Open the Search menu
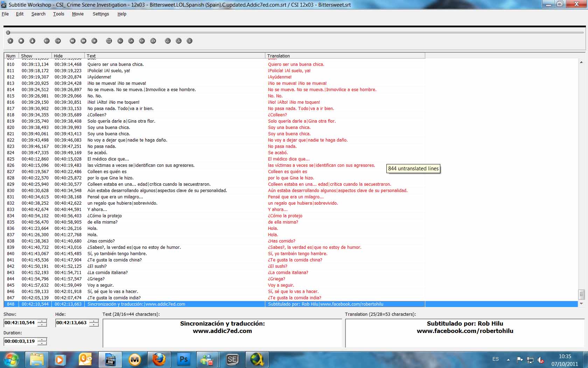 point(38,14)
